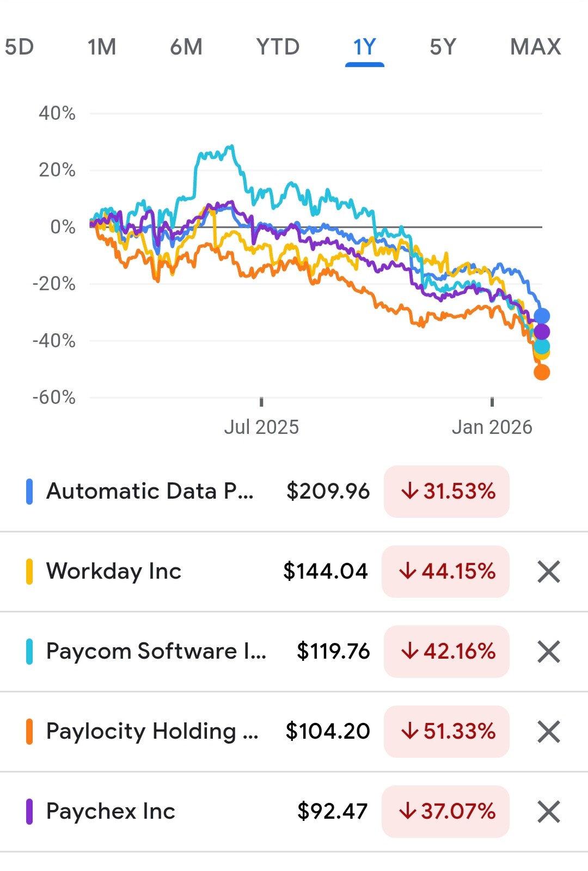Screen dimensions: 588x871
Task: Click Paycom's 42.16% change badge
Action: point(447,652)
